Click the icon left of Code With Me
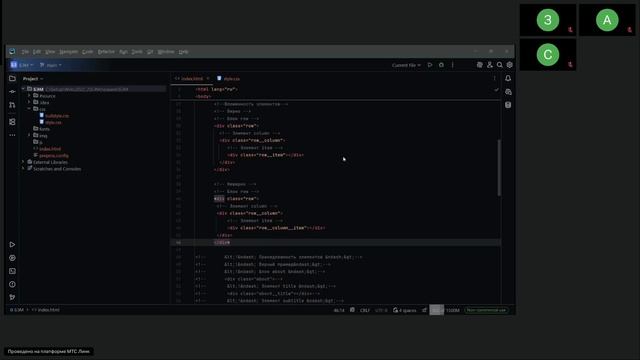640x360 pixels. coord(480,65)
